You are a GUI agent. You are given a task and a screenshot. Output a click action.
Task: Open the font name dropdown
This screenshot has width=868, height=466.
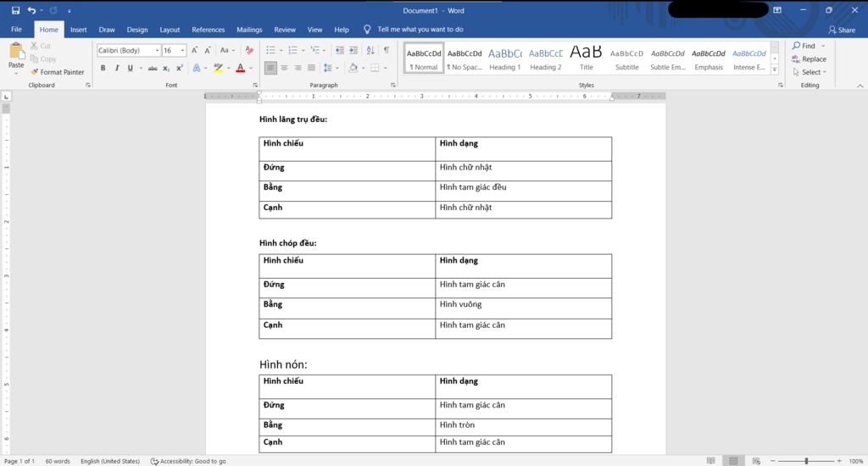click(x=157, y=50)
